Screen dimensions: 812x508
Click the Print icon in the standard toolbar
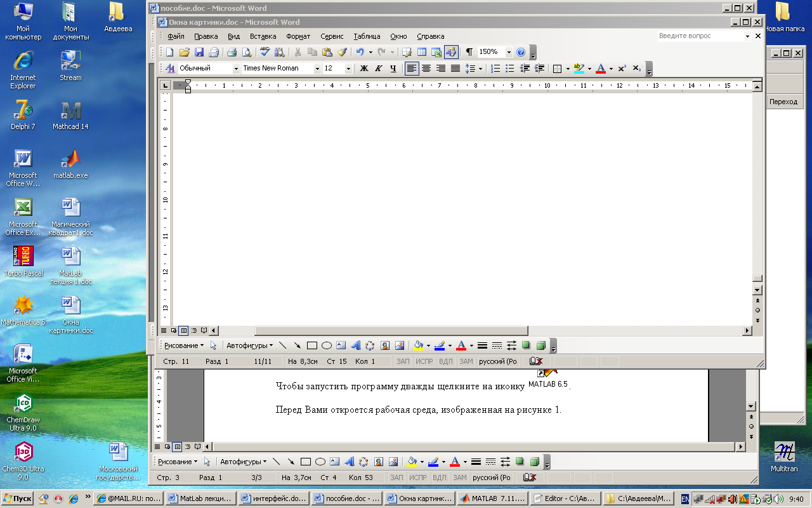(232, 52)
